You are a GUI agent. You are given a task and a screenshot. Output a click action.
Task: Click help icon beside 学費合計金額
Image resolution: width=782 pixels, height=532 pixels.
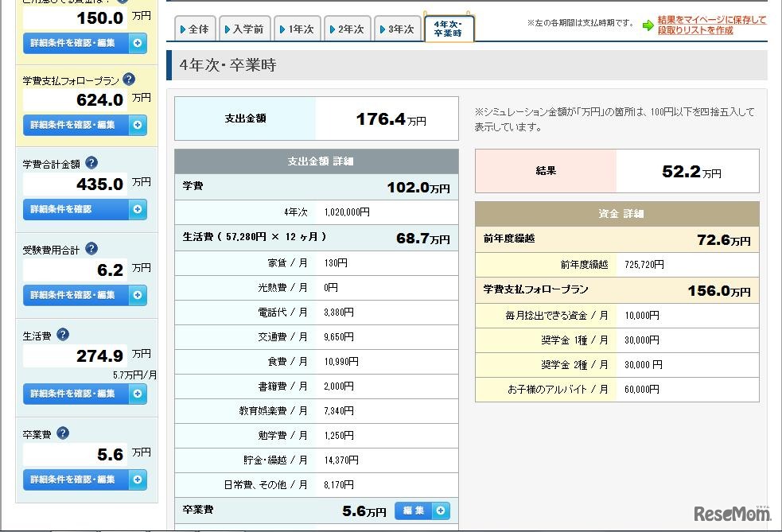[91, 163]
